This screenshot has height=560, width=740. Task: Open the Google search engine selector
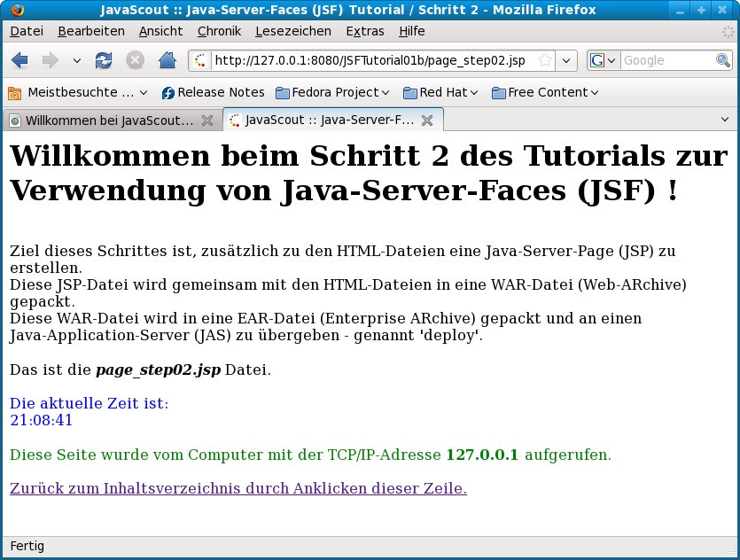[603, 60]
